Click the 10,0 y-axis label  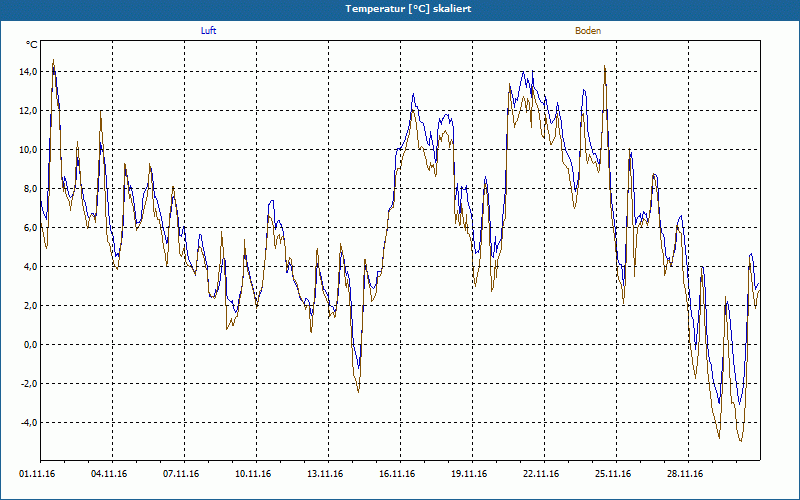click(x=28, y=149)
